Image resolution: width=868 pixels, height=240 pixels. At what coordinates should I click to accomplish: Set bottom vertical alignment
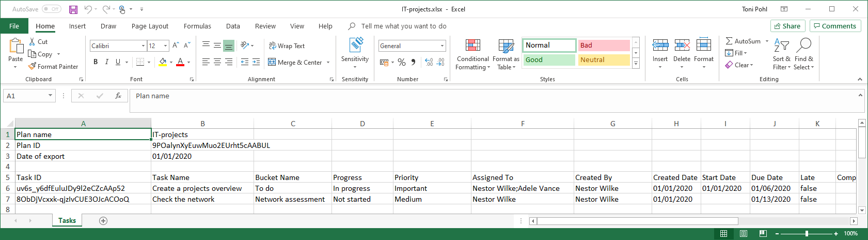tap(229, 46)
